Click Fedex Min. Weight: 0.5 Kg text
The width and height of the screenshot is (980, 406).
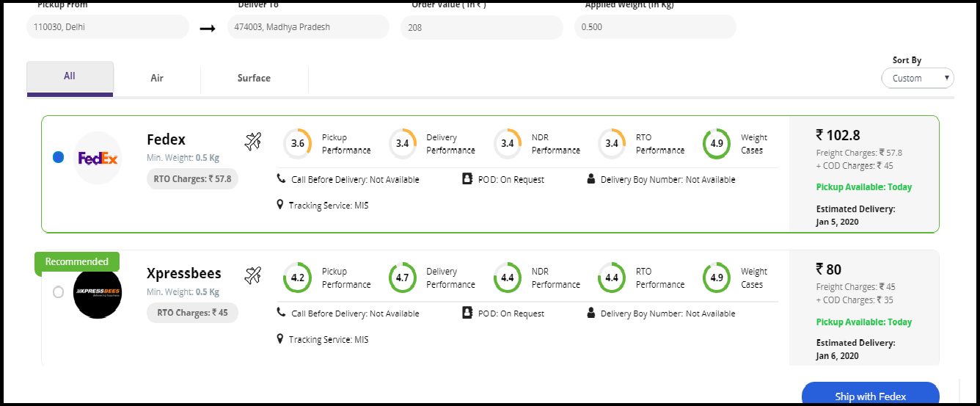tap(183, 158)
